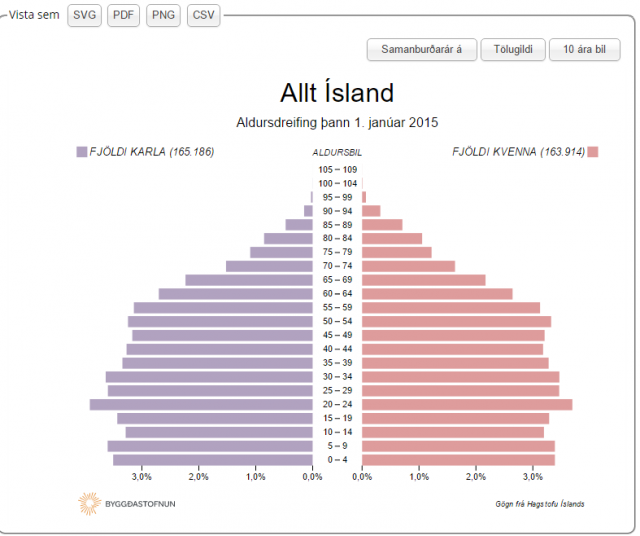Click the male bar for ages 0–4
The height and width of the screenshot is (536, 640).
(x=213, y=460)
